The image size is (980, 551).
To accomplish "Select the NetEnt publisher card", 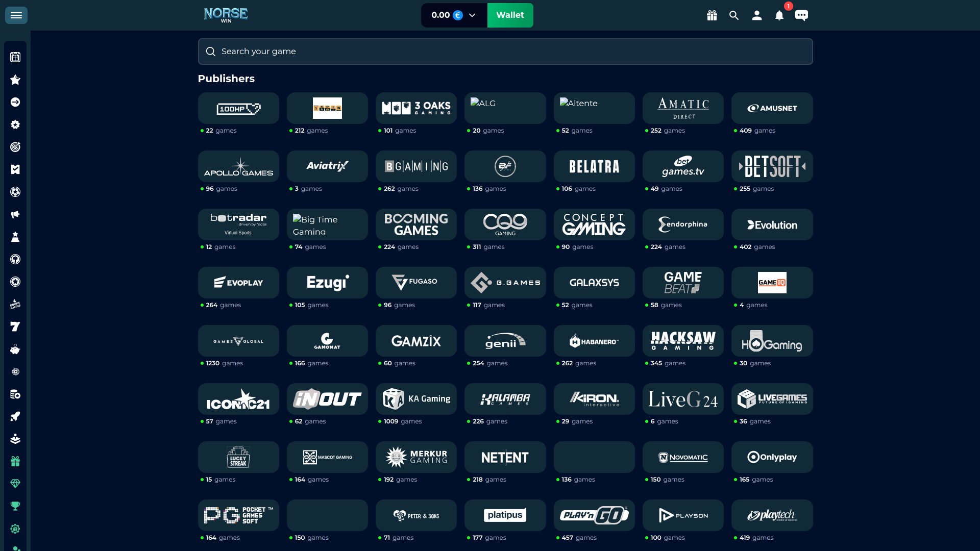I will pyautogui.click(x=505, y=457).
